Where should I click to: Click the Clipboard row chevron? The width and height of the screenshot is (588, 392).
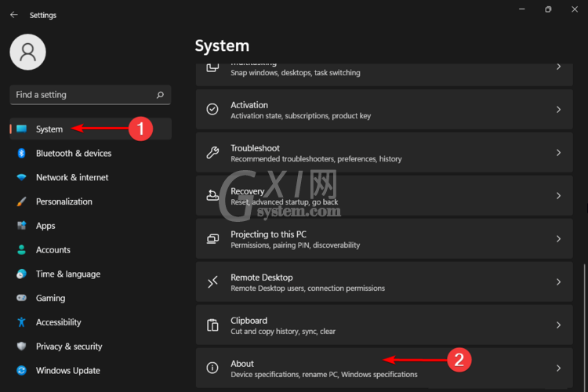pyautogui.click(x=558, y=325)
